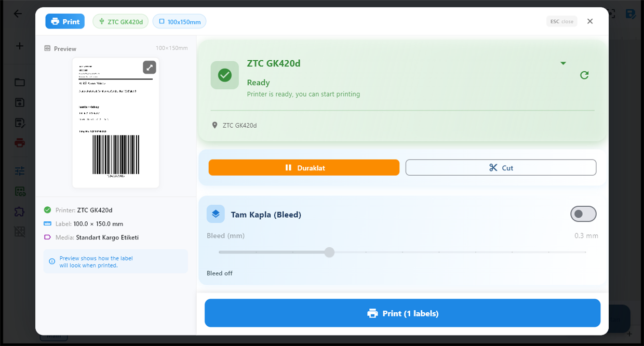Toggle the Tam Kapla (Bleed) switch
Screen dimensions: 644x346
(x=583, y=214)
